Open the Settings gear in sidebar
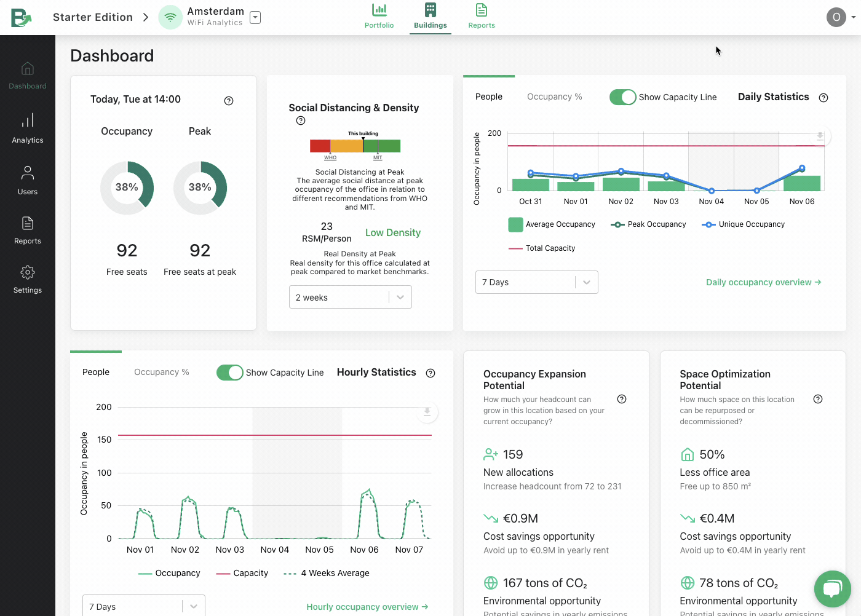 (x=28, y=279)
